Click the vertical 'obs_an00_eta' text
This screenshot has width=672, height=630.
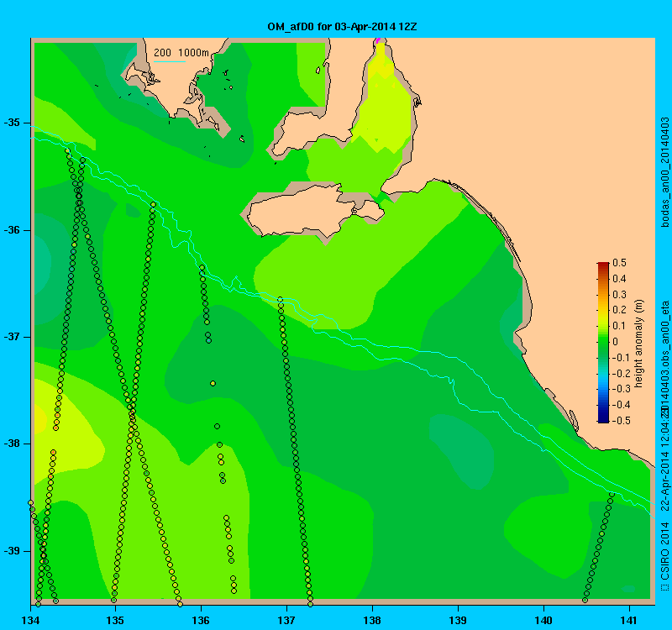click(664, 335)
